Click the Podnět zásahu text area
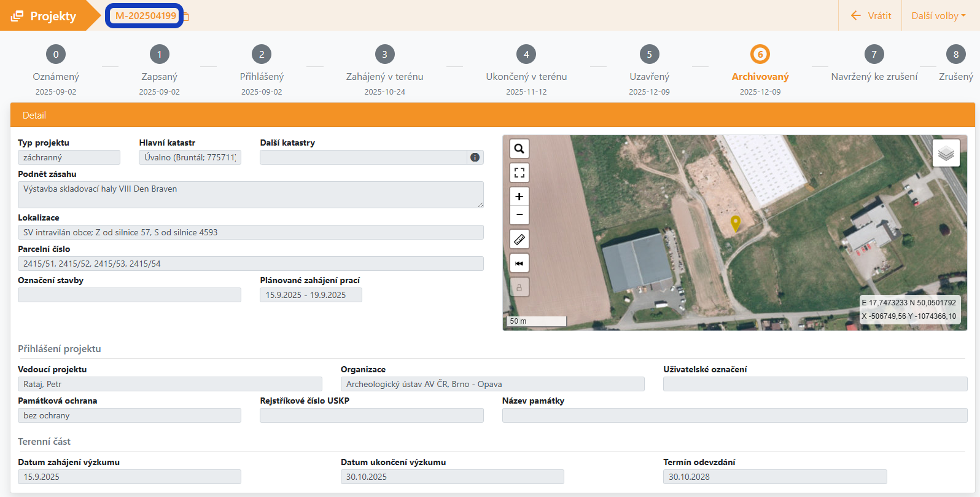This screenshot has width=980, height=497. click(x=251, y=194)
